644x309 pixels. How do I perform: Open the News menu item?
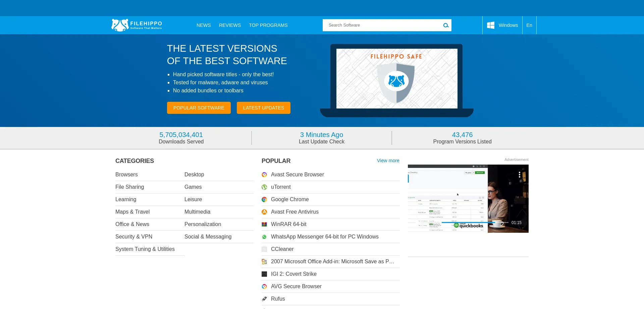pos(204,25)
